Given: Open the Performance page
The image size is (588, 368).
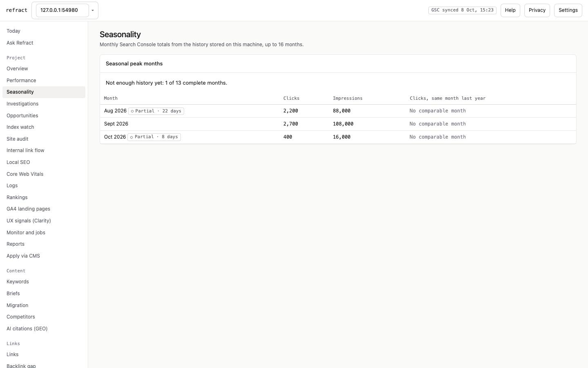Looking at the screenshot, I should (44, 81).
